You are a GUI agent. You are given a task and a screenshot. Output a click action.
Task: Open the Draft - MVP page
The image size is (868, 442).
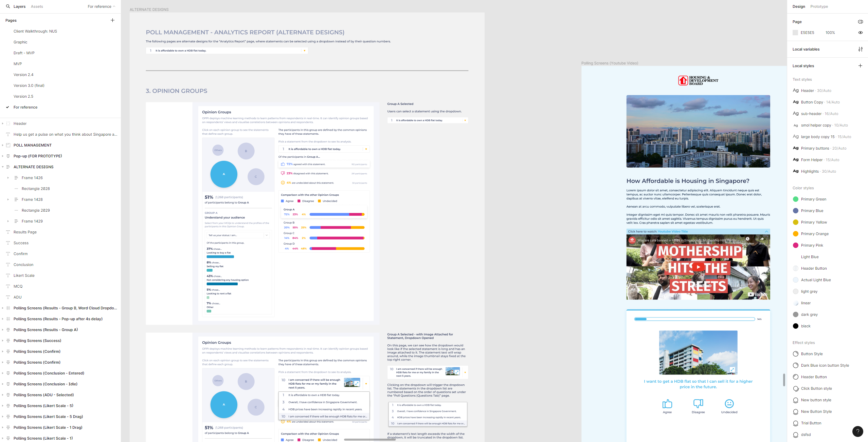tap(24, 53)
